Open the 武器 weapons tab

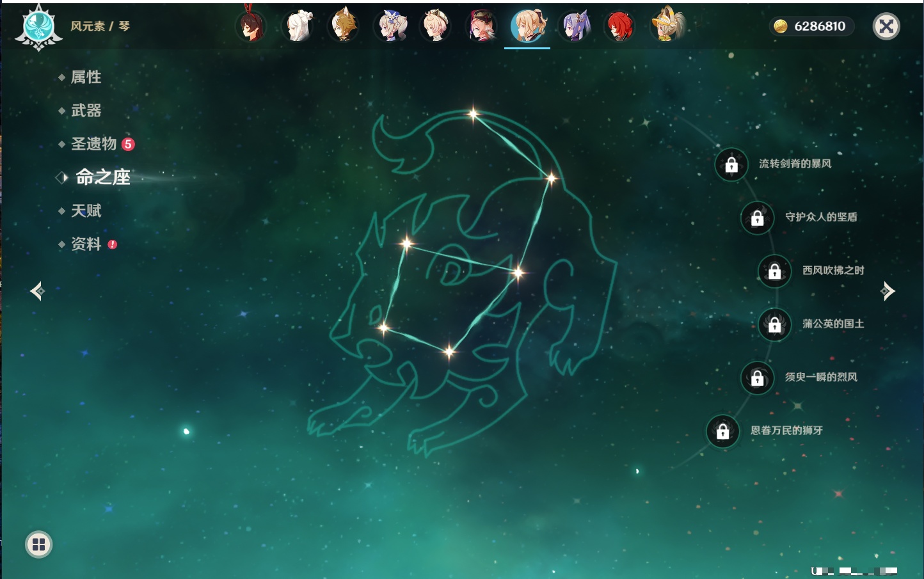[86, 111]
